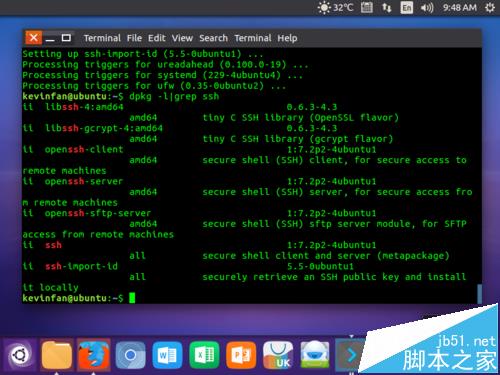The width and height of the screenshot is (500, 375).
Task: Open the File menu
Action: (x=134, y=38)
